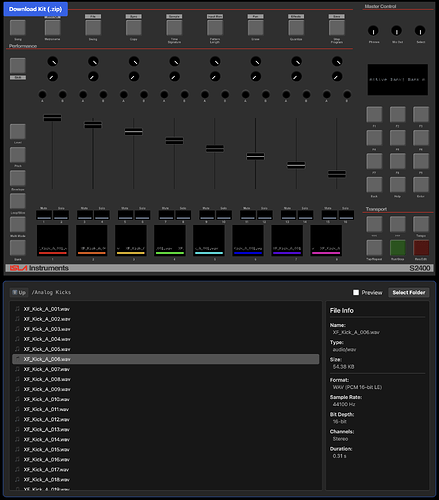
Task: Click the Tempo pad in Transport
Action: [421, 224]
